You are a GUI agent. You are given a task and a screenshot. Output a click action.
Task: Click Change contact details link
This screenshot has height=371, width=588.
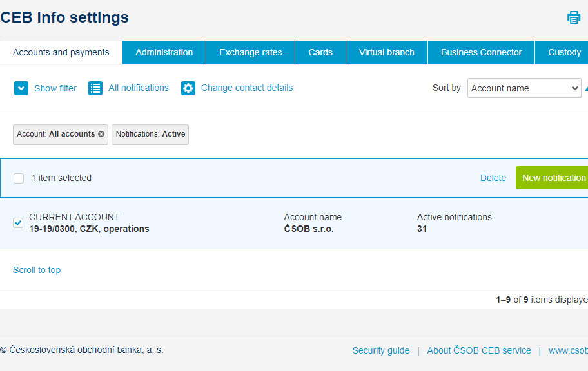click(x=247, y=88)
